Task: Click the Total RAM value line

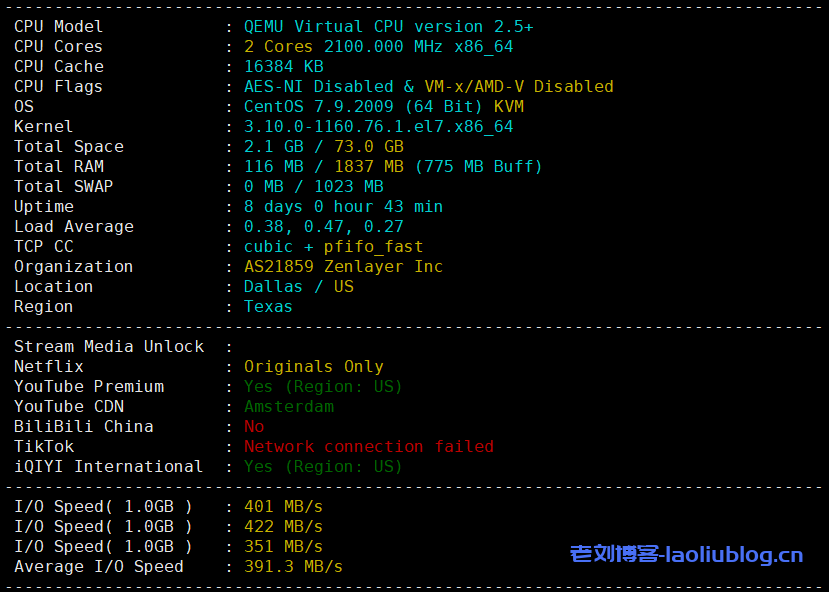Action: point(393,166)
